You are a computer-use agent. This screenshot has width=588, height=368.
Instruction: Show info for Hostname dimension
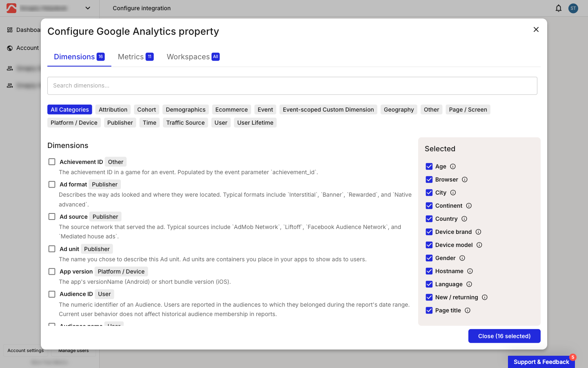470,271
